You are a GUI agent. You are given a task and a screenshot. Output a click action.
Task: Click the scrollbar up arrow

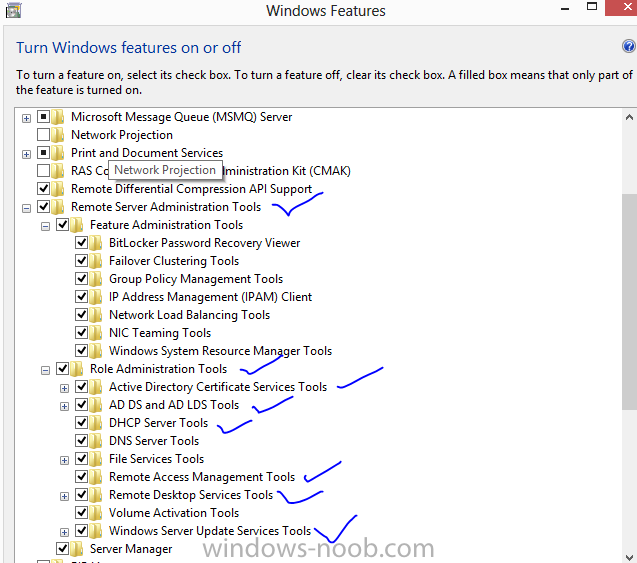(x=629, y=117)
